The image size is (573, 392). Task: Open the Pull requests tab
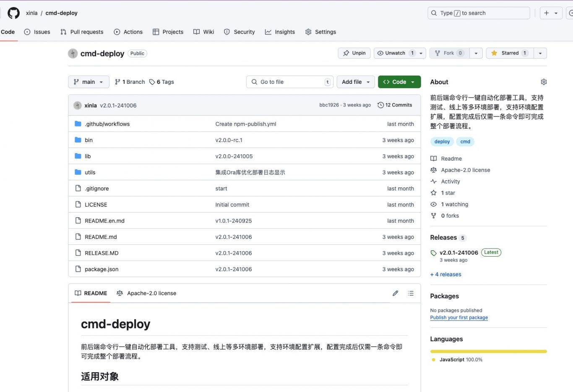pyautogui.click(x=82, y=32)
